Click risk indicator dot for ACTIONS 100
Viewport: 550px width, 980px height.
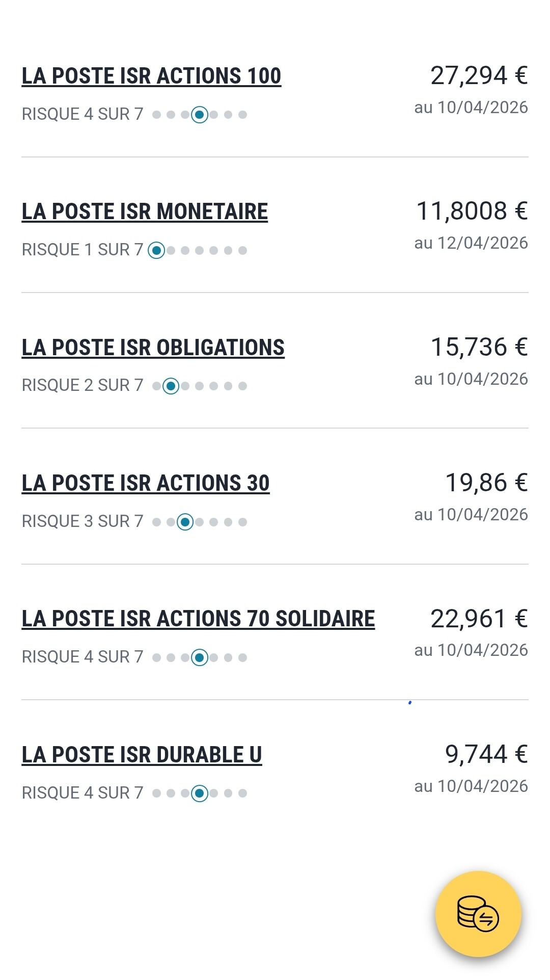click(200, 115)
